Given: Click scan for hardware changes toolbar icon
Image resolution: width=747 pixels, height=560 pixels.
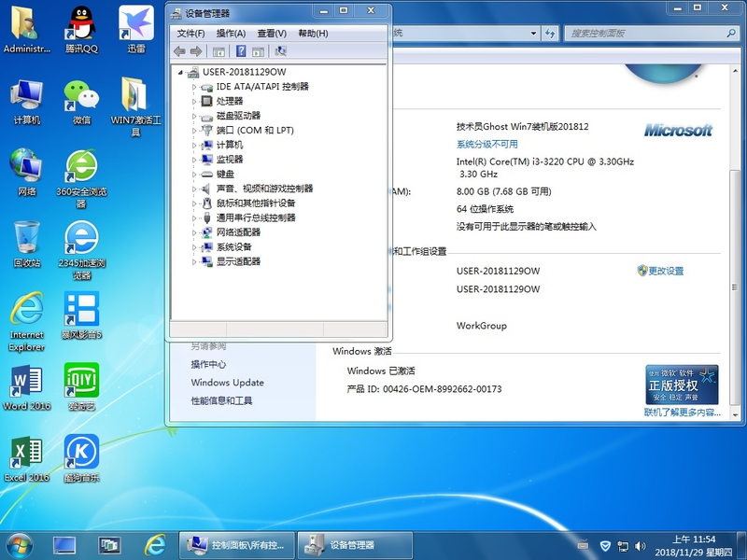Looking at the screenshot, I should tap(280, 51).
